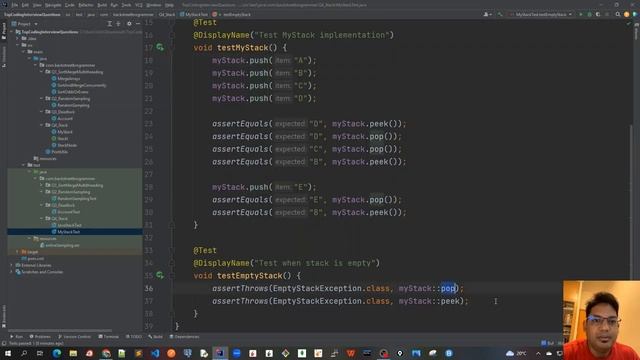Click the Project panel horizontal scrollbar
Screen dimensions: 640x360
[x=60, y=330]
